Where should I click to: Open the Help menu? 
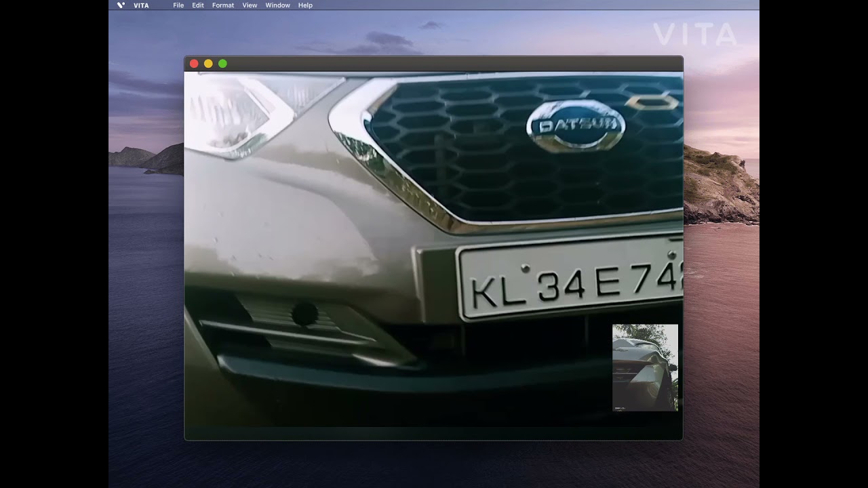pos(306,5)
